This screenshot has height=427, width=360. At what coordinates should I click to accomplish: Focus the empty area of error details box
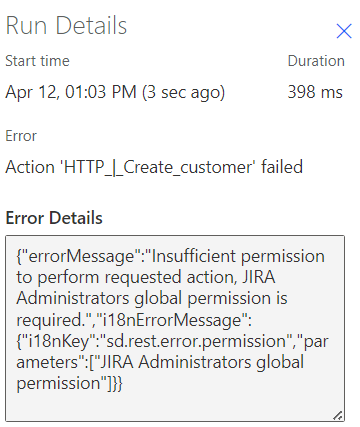pos(175,405)
